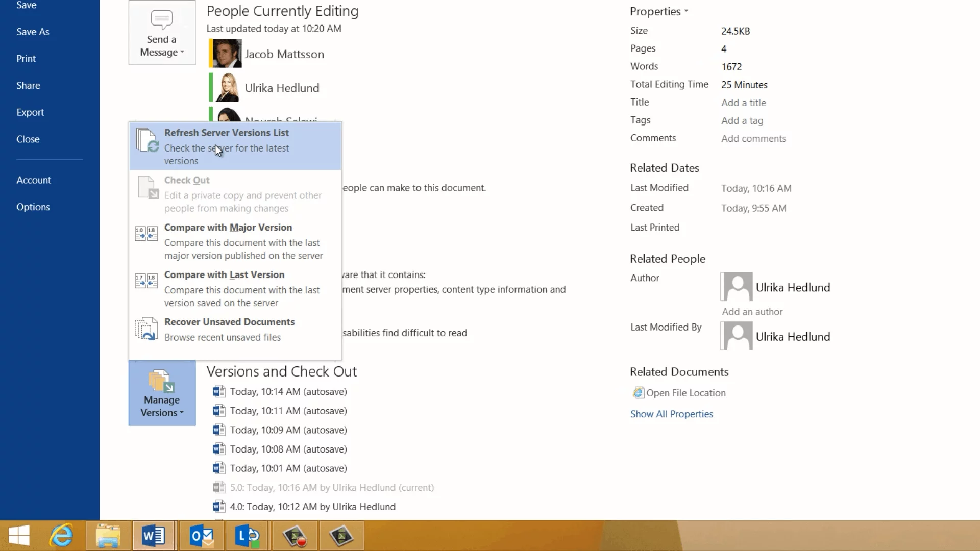Open the Options item in the sidebar
This screenshot has width=980, height=551.
tap(33, 207)
